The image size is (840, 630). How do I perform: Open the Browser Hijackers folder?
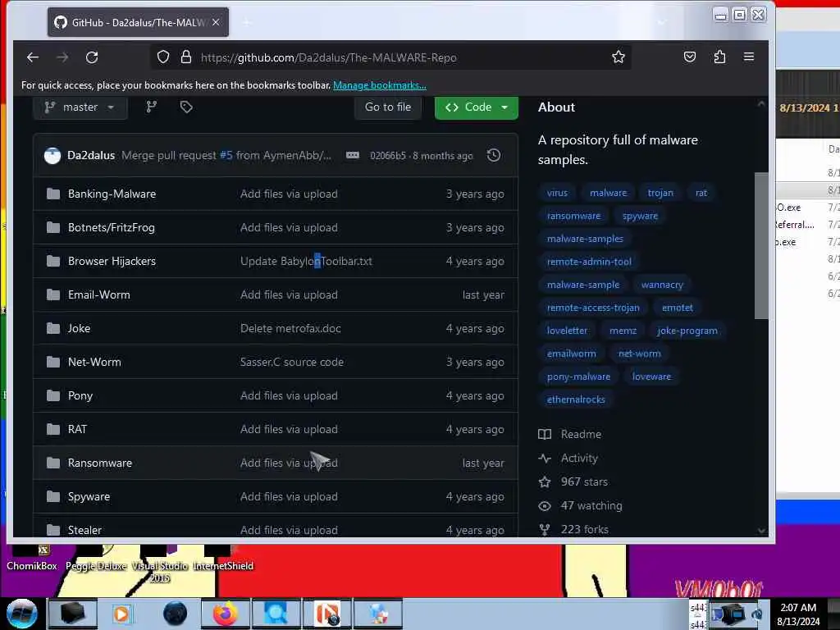tap(112, 261)
